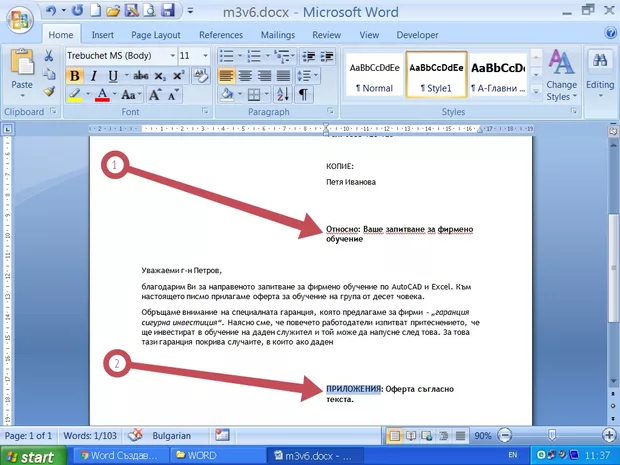Increase paragraph indent
The height and width of the screenshot is (465, 620).
327,56
